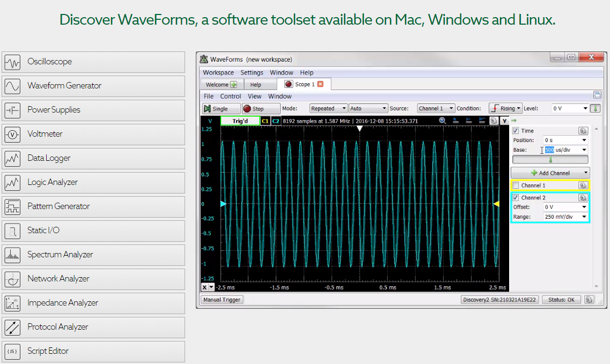Open the Auto trigger mode dropdown
The height and width of the screenshot is (364, 610).
point(368,108)
